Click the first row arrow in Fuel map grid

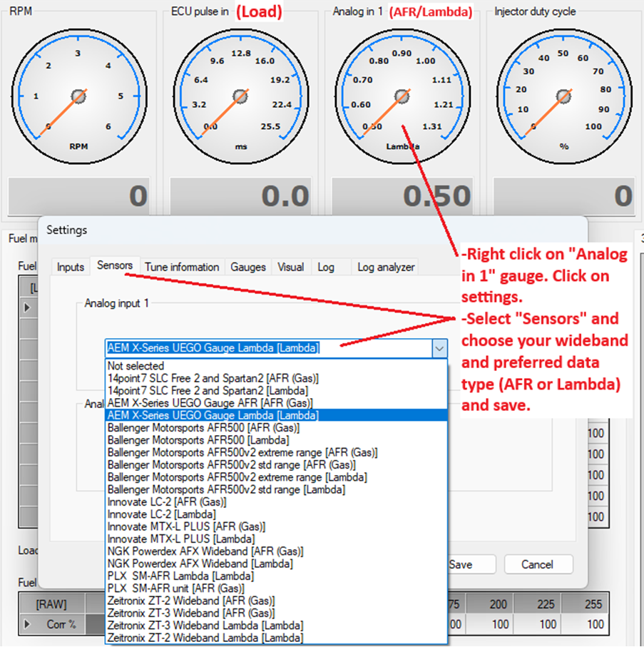27,308
